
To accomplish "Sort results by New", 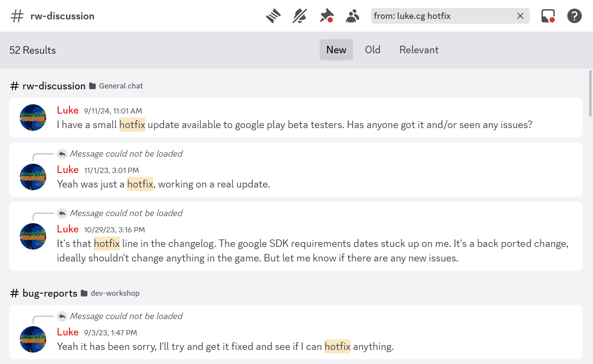I will click(336, 50).
